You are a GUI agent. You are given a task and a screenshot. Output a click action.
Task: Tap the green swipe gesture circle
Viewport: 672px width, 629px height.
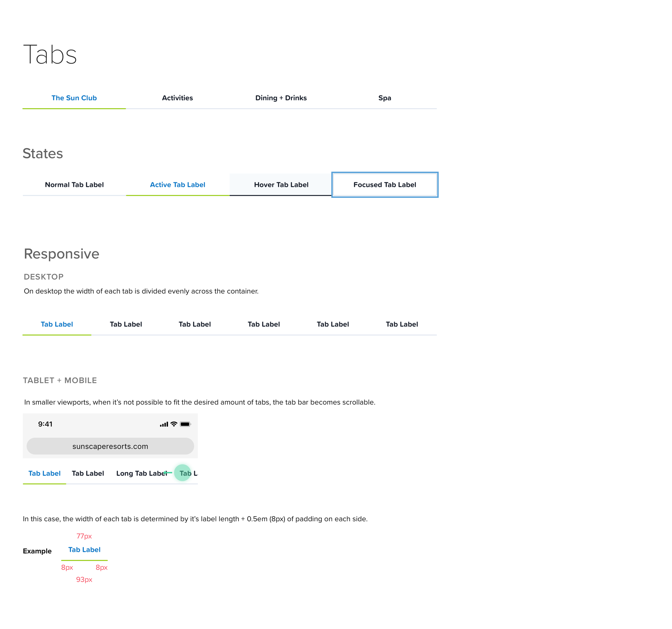coord(183,473)
